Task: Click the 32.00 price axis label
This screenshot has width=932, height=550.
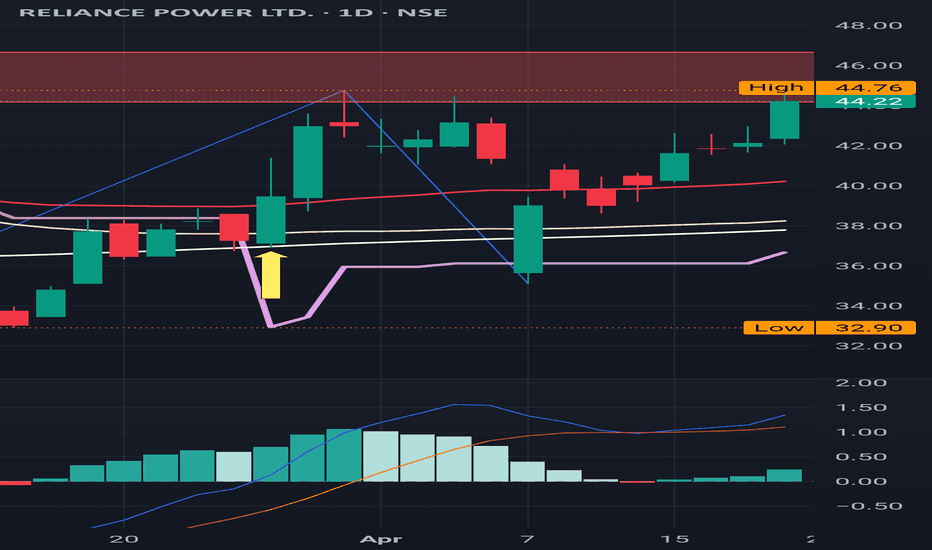Action: point(868,346)
